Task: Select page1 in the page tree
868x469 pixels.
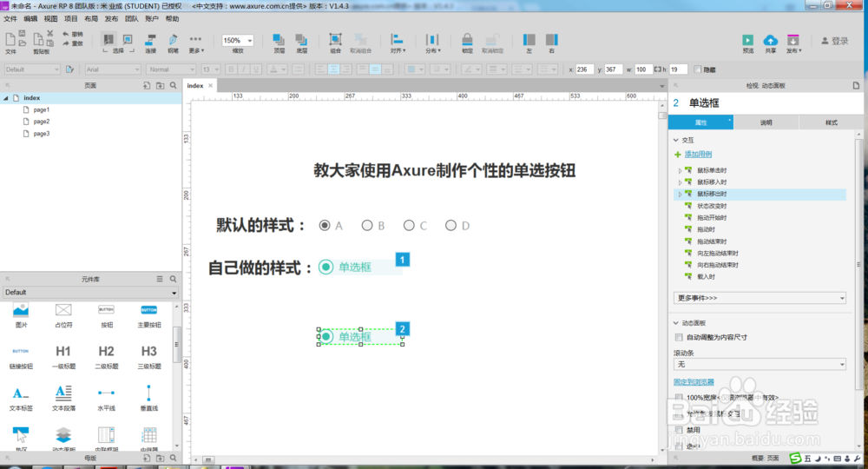Action: click(41, 109)
